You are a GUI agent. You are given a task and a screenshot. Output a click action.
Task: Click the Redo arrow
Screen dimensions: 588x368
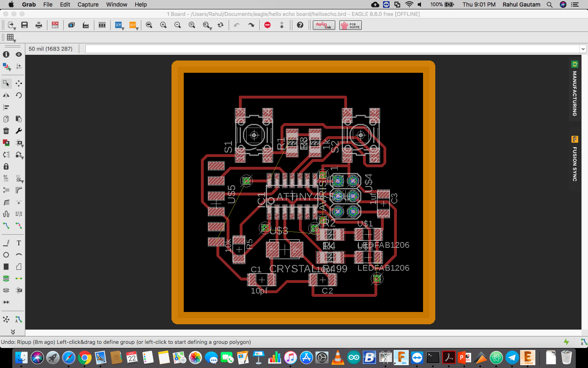pyautogui.click(x=251, y=25)
